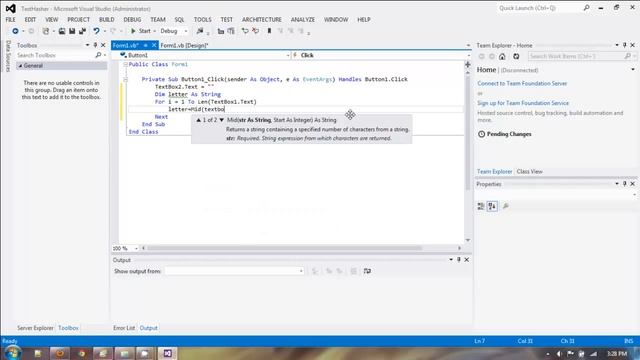The height and width of the screenshot is (360, 640).
Task: Click the system tray clock
Action: tap(616, 353)
